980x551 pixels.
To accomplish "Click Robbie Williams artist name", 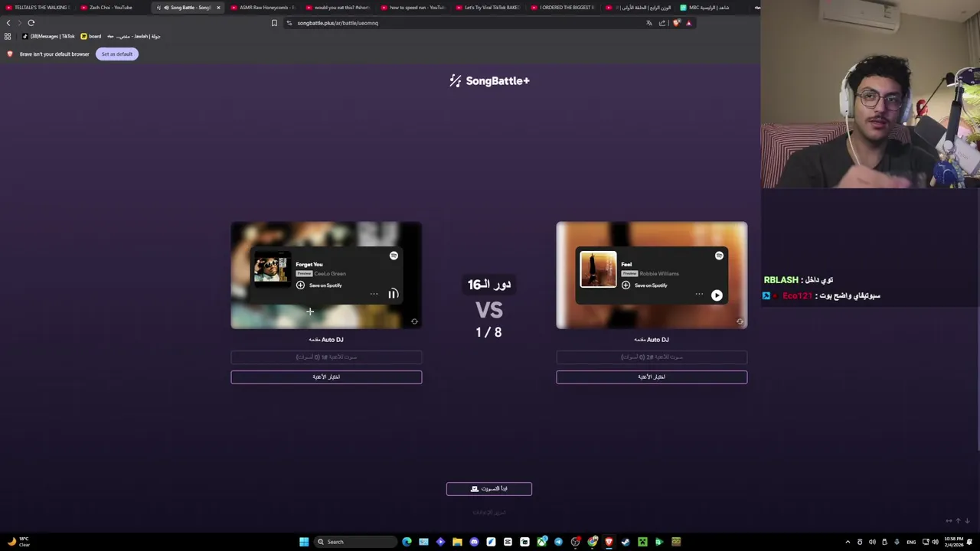I will coord(659,273).
